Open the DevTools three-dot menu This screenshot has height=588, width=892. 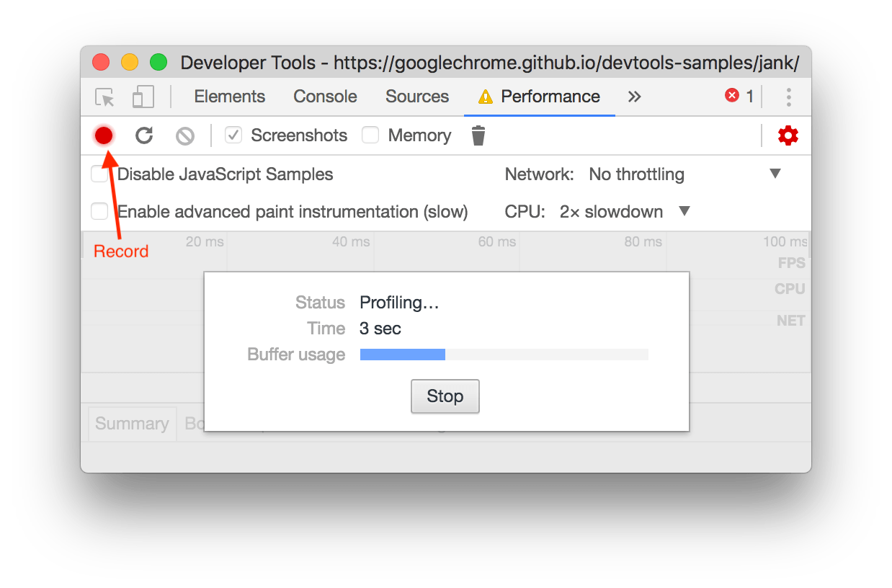[789, 97]
